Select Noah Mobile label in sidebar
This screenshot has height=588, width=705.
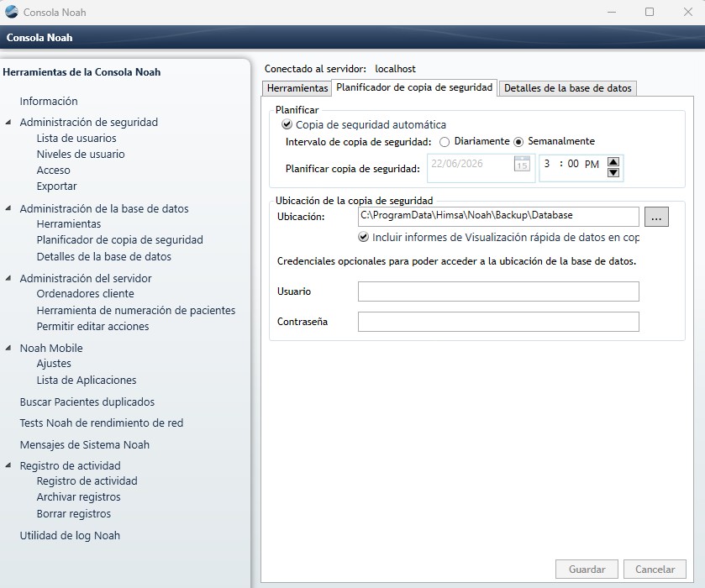pos(51,348)
